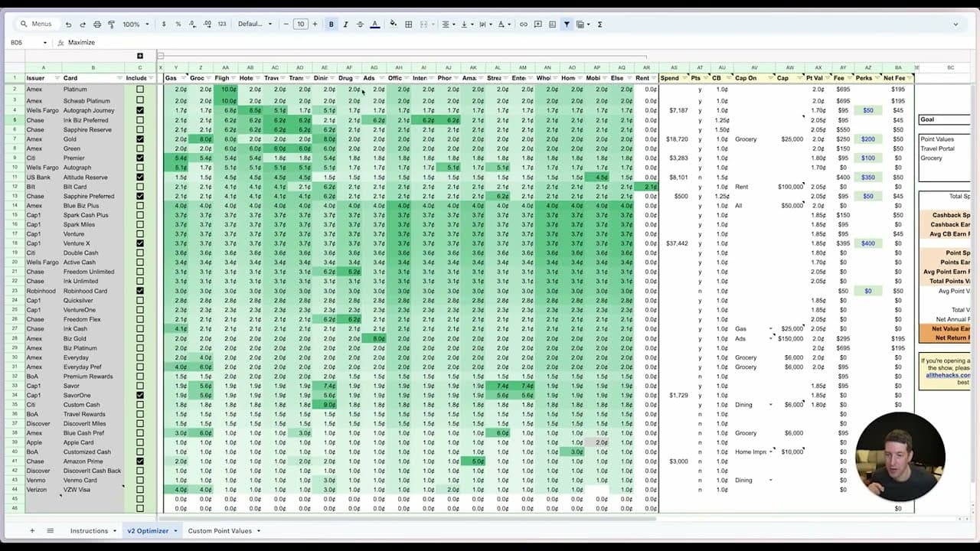The height and width of the screenshot is (551, 980).
Task: Open Card column filter
Action: (119, 78)
